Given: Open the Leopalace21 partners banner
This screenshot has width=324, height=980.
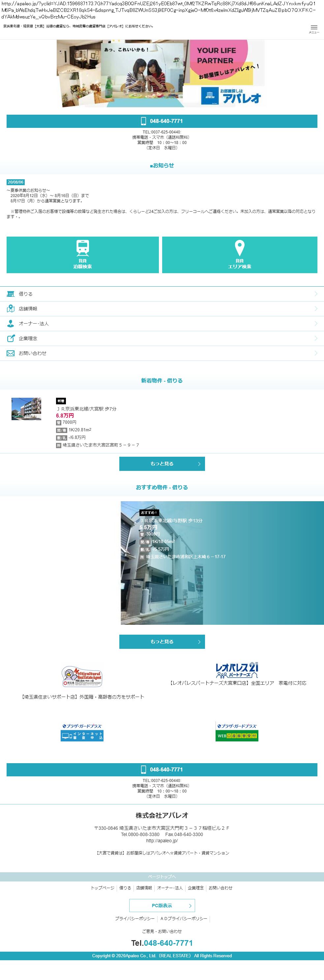Looking at the screenshot, I should [x=237, y=670].
